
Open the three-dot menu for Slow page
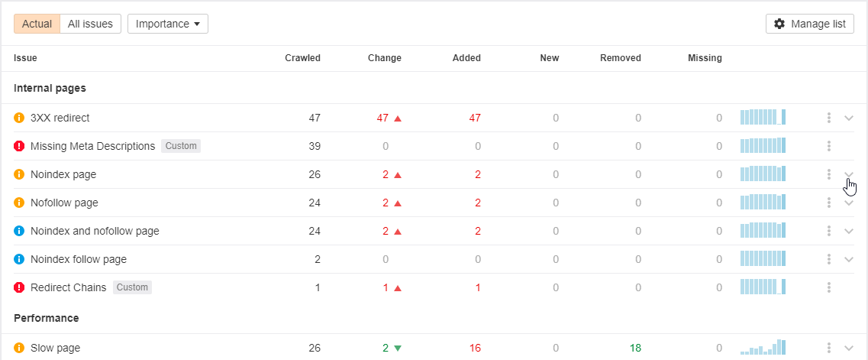(x=829, y=348)
